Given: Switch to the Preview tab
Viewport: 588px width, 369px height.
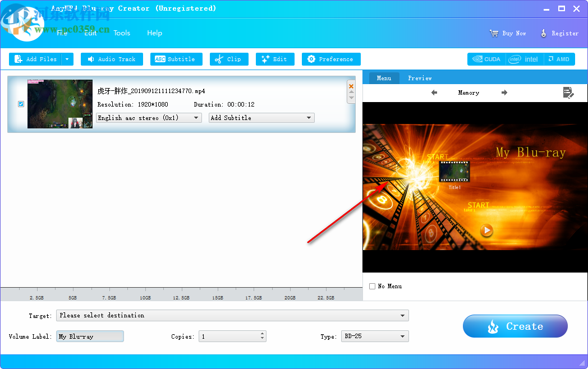Looking at the screenshot, I should (x=420, y=78).
